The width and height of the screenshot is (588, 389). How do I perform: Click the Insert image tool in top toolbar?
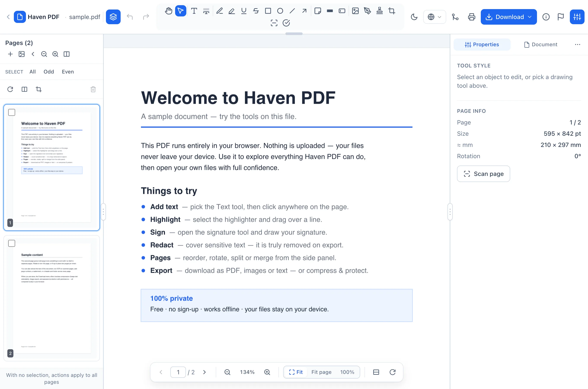pos(356,11)
